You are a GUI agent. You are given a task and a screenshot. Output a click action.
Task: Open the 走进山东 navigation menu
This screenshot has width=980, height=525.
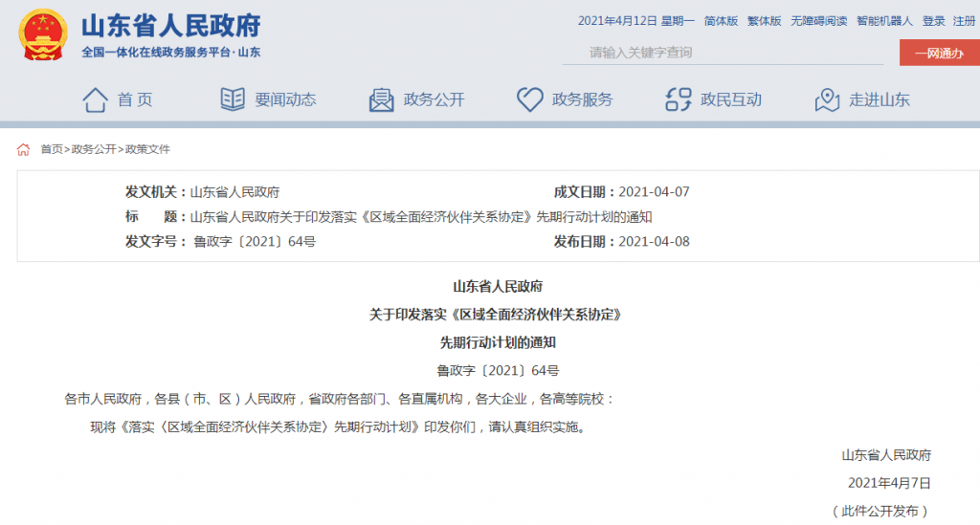click(x=880, y=99)
